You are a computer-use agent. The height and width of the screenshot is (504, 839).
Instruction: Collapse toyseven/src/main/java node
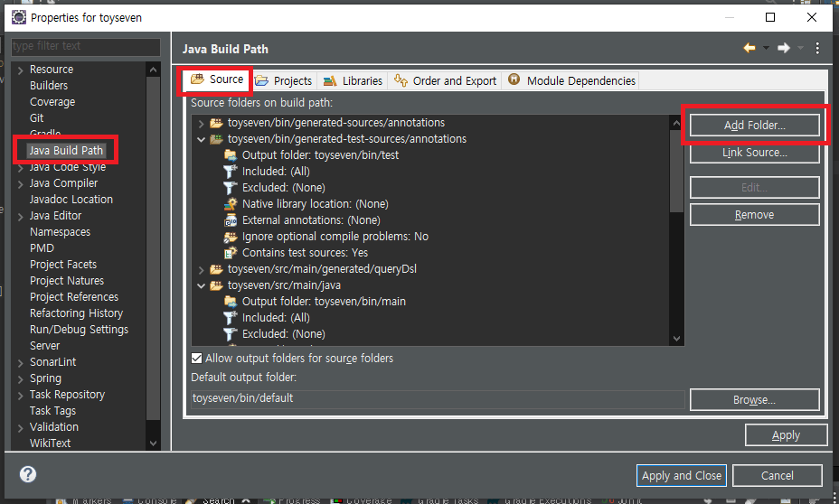point(202,286)
